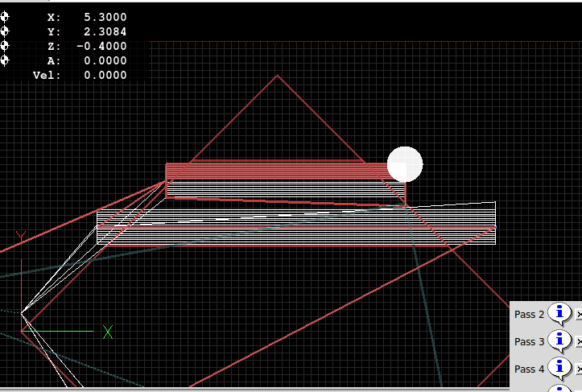Open the Pass 4 info bubble
The height and width of the screenshot is (392, 582).
pyautogui.click(x=559, y=369)
